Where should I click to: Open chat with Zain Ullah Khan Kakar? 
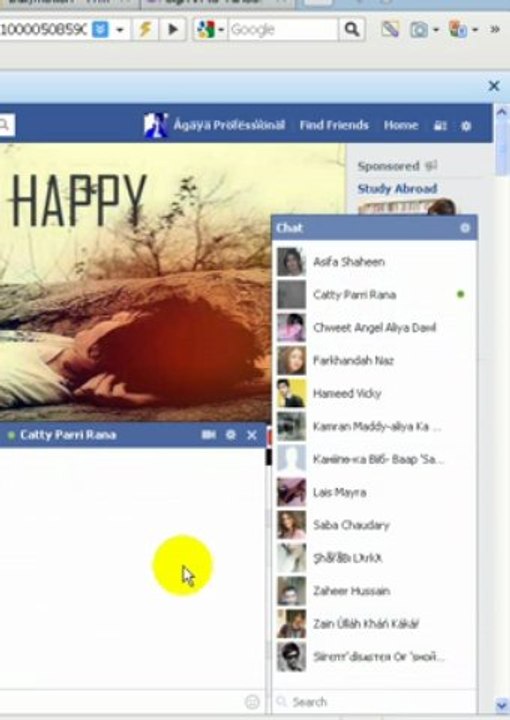374,624
